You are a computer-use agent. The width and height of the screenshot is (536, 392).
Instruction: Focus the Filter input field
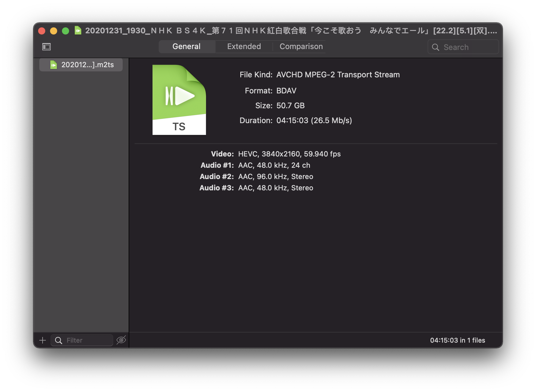point(82,340)
